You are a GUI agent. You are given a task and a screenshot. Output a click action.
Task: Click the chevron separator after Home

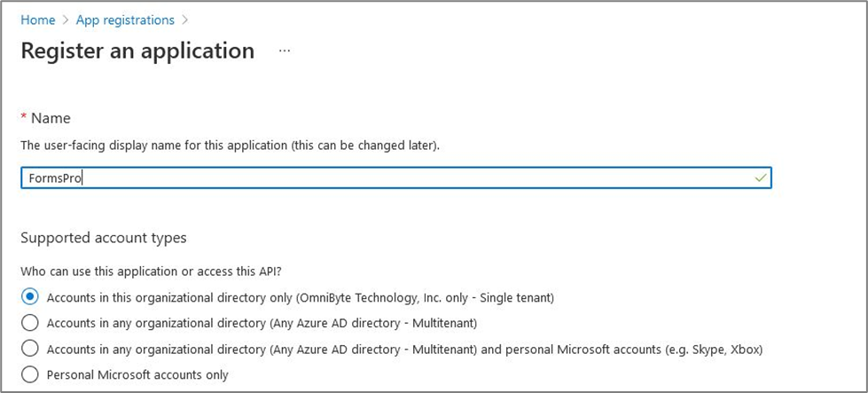66,20
